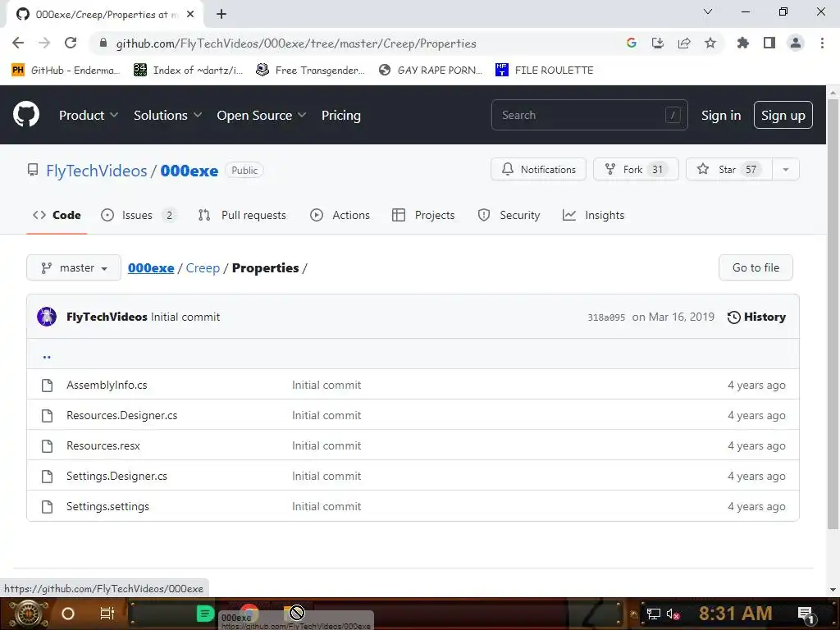Screen dimensions: 840x630
Task: View commit History
Action: (756, 317)
